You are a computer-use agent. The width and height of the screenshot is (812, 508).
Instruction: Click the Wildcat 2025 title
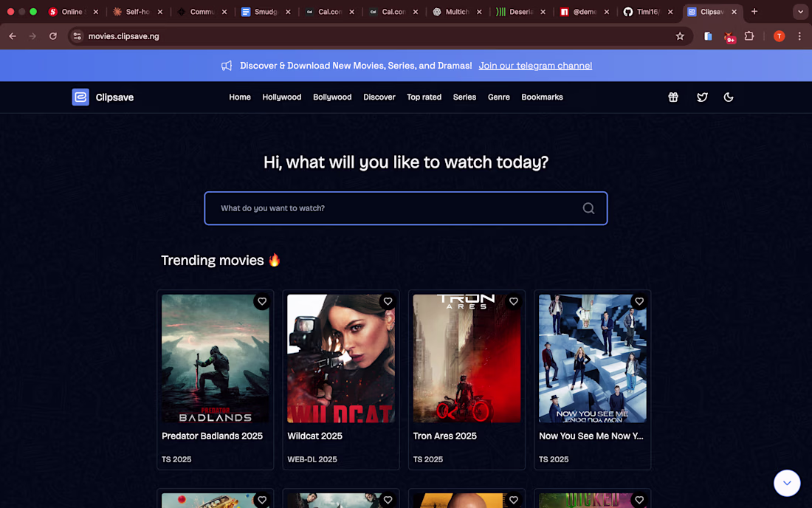(x=315, y=436)
